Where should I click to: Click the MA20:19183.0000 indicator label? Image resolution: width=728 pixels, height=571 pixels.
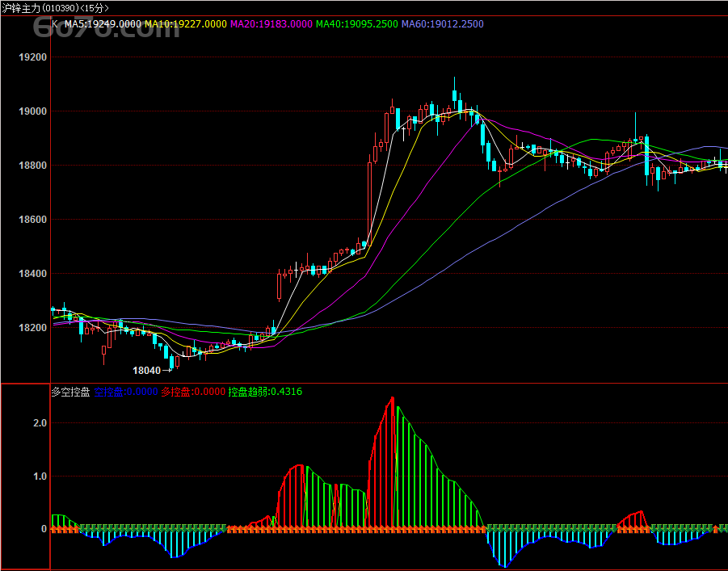(271, 24)
